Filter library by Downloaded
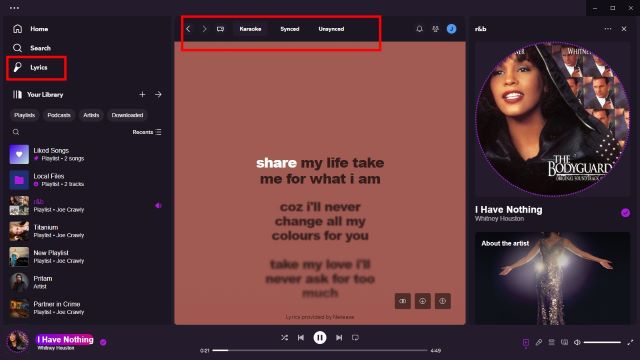This screenshot has height=360, width=640. 127,115
